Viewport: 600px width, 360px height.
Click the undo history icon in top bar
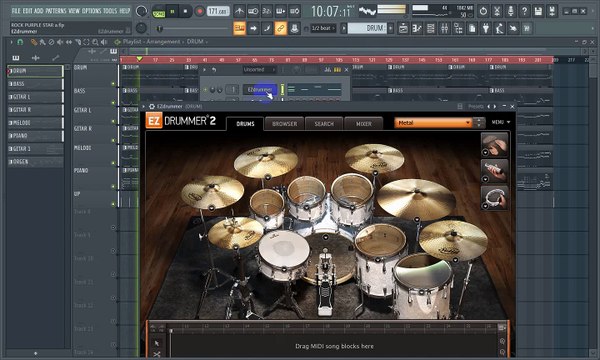pyautogui.click(x=483, y=11)
